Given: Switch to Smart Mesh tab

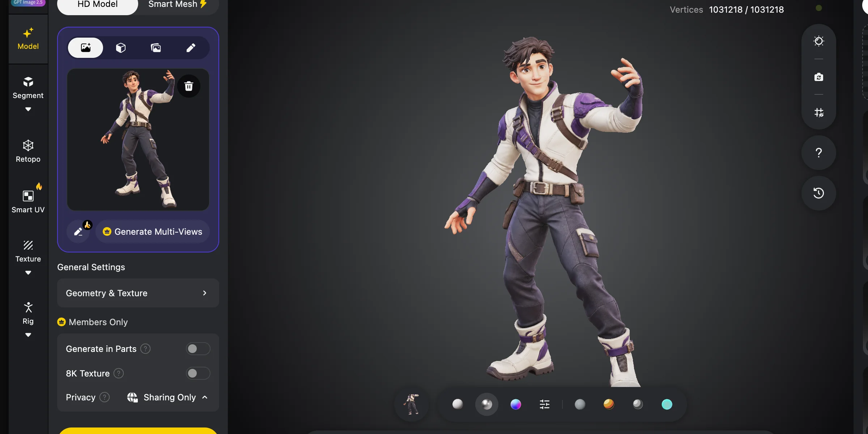Looking at the screenshot, I should point(177,5).
